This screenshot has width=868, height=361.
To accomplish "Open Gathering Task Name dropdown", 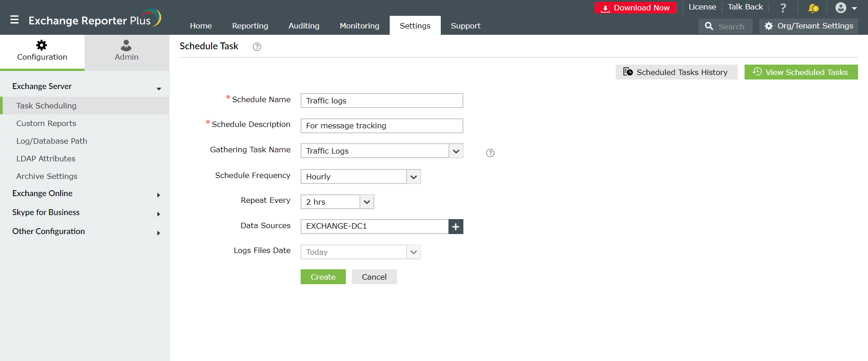I will click(456, 151).
